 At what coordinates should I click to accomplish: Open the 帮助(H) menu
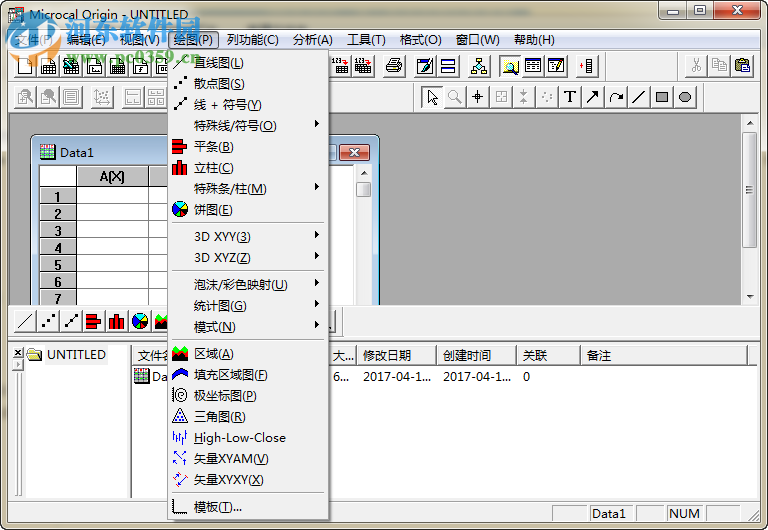point(534,40)
